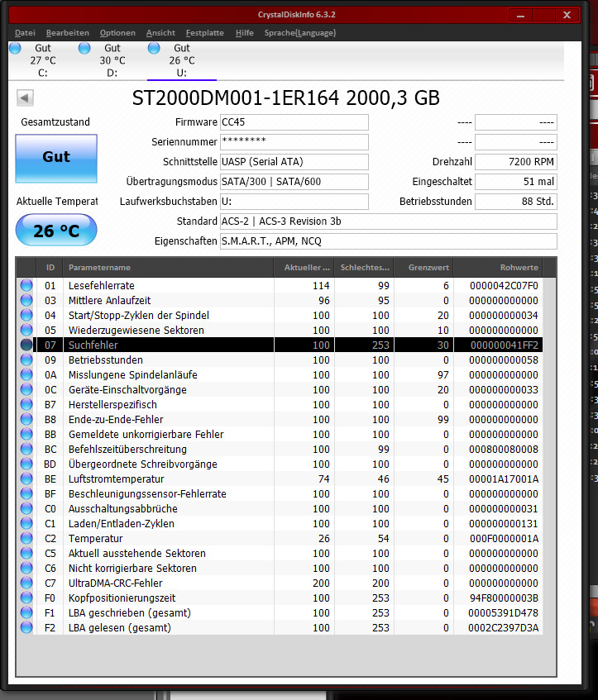Click the Drehzahl value 7200 RPM

516,162
